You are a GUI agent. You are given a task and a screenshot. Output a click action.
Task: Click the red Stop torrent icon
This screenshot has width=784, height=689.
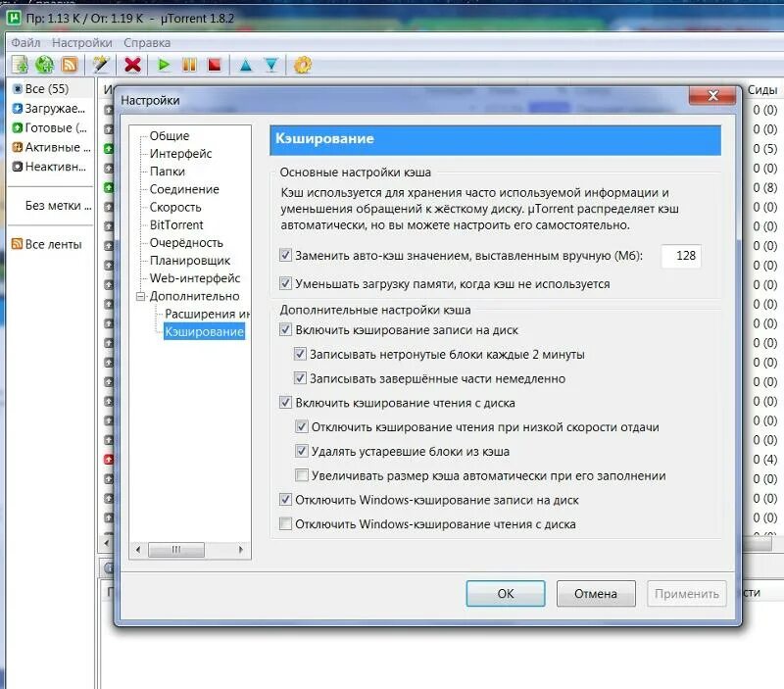pyautogui.click(x=215, y=65)
